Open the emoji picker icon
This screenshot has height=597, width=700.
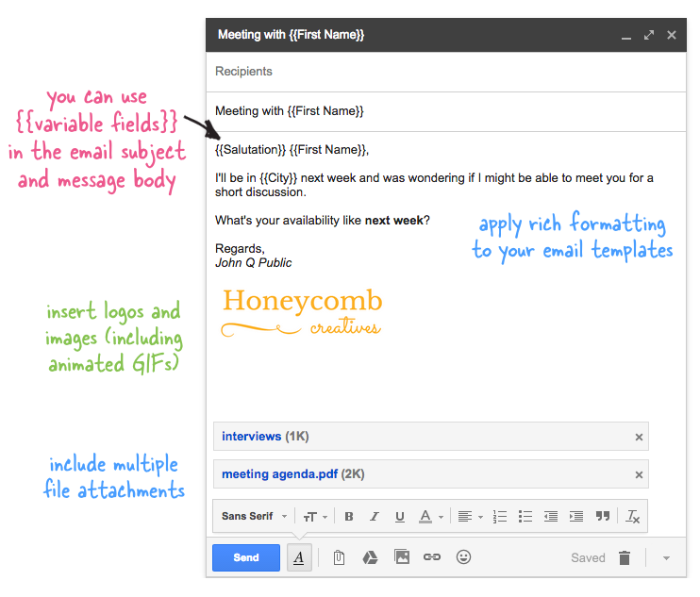point(463,557)
